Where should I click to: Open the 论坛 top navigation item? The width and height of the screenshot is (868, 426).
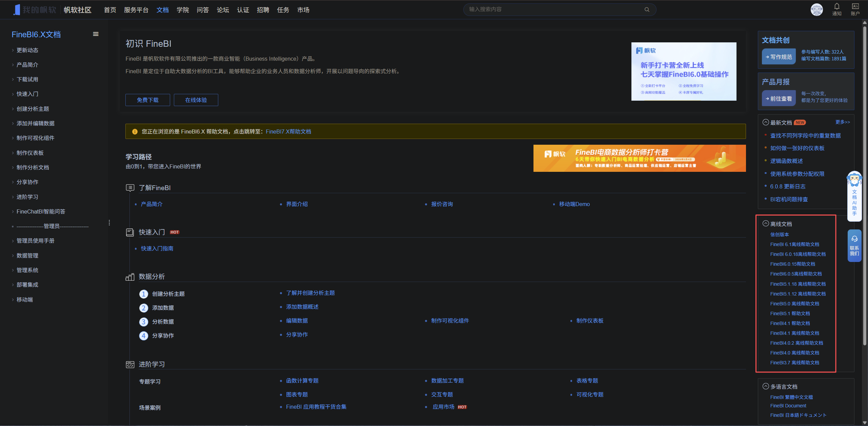(x=223, y=10)
